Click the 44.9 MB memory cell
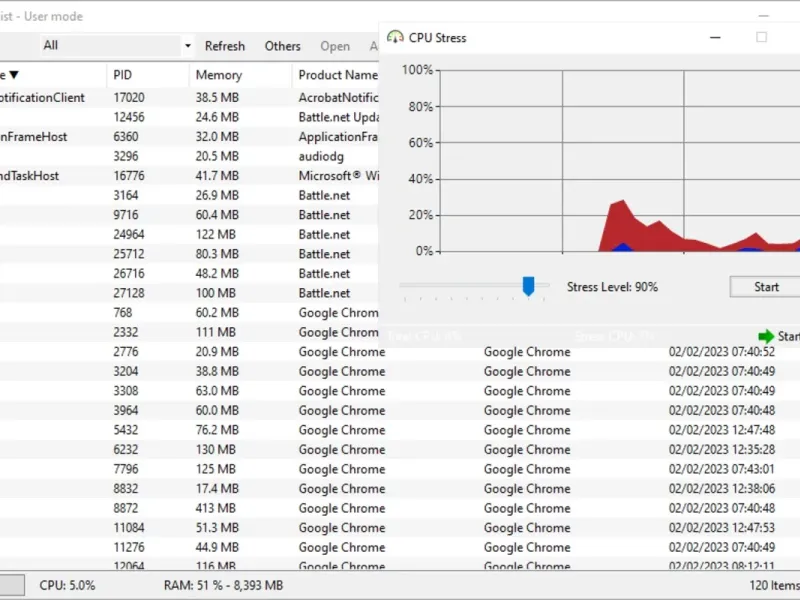 [x=217, y=547]
